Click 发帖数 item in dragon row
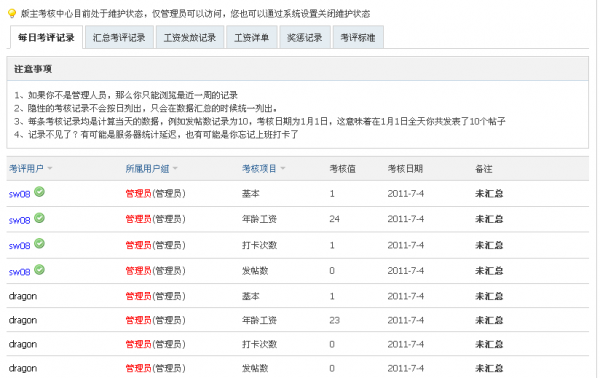The height and width of the screenshot is (378, 600). (255, 368)
